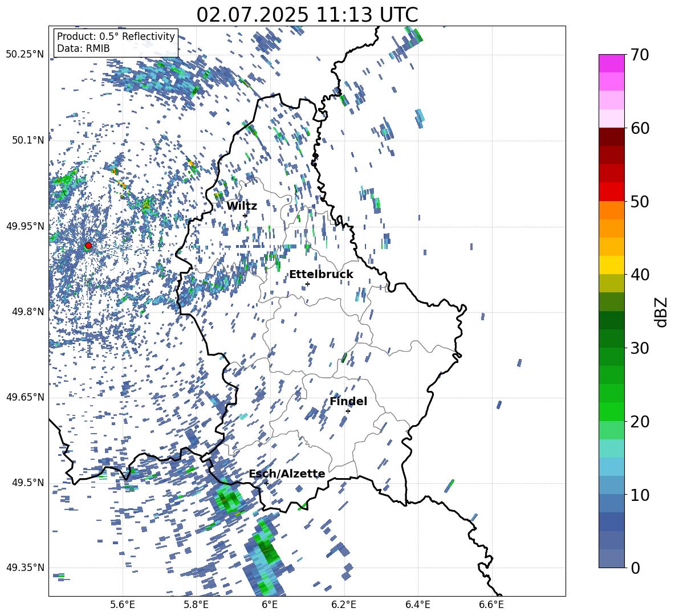The height and width of the screenshot is (616, 675).
Task: Click the Esch/Alzette city label
Action: (x=287, y=474)
